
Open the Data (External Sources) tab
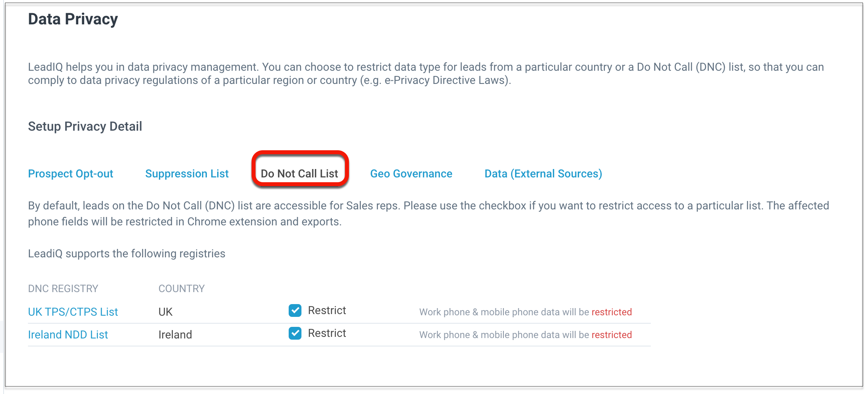click(x=543, y=174)
